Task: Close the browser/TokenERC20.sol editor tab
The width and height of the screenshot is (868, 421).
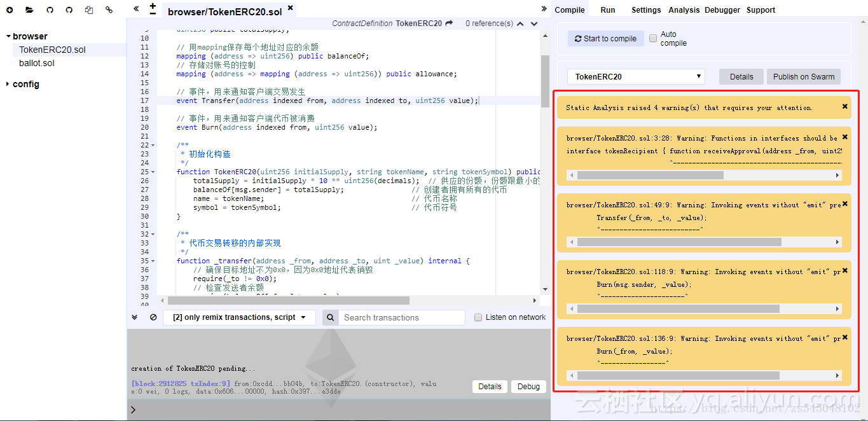Action: click(x=291, y=8)
